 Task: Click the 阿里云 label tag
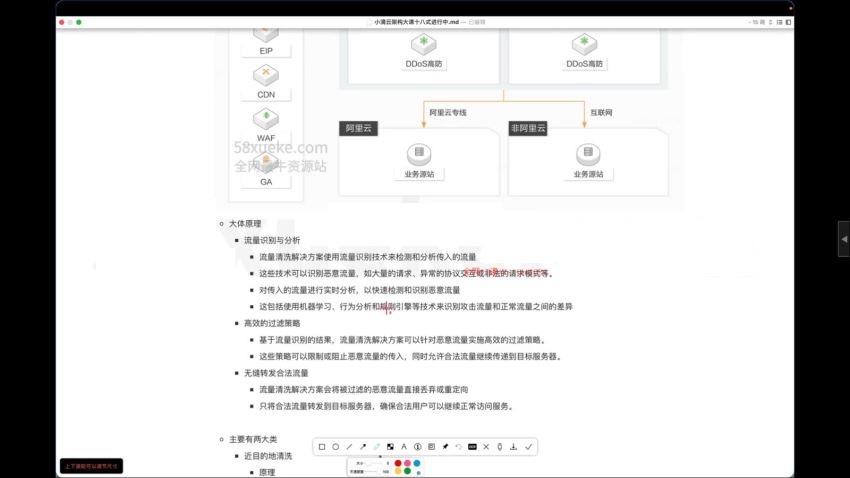(358, 128)
